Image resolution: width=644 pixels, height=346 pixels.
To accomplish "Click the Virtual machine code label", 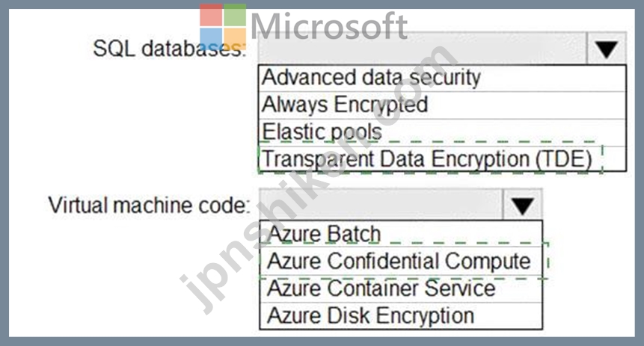I will (149, 205).
